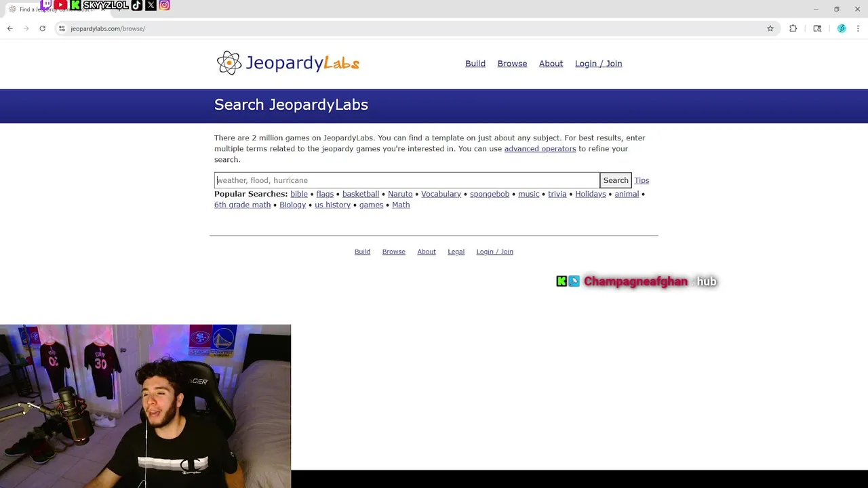Screen dimensions: 868x488
Task: View site information icon in address bar
Action: click(62, 28)
